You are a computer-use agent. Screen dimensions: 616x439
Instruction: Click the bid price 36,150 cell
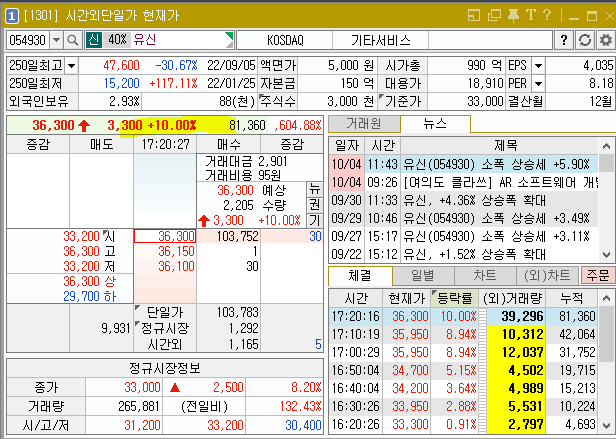click(x=165, y=251)
